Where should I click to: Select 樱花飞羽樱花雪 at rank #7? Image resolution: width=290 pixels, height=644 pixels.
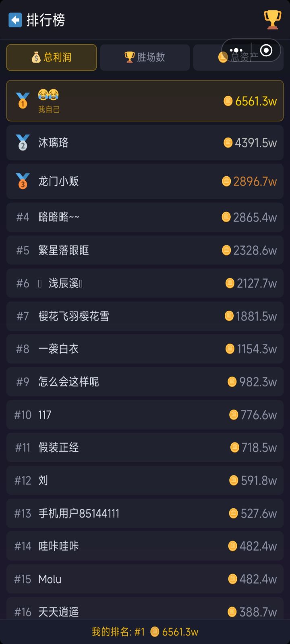(x=145, y=316)
